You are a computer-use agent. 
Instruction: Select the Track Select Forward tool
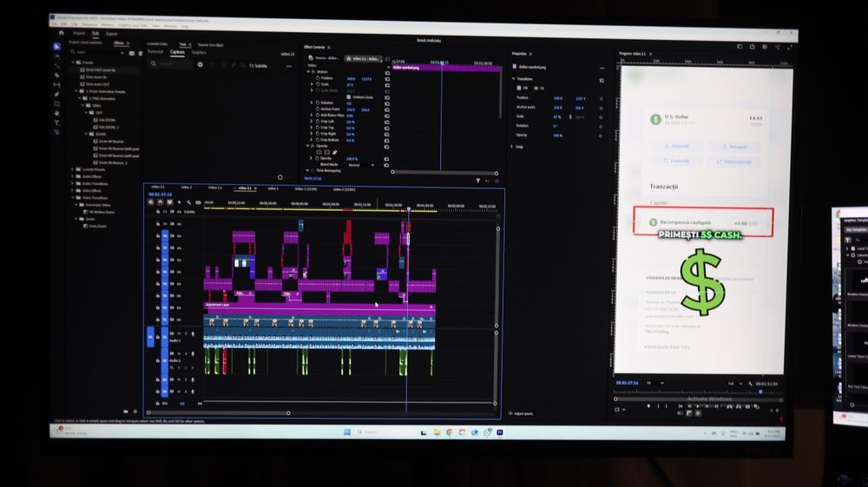click(x=56, y=56)
